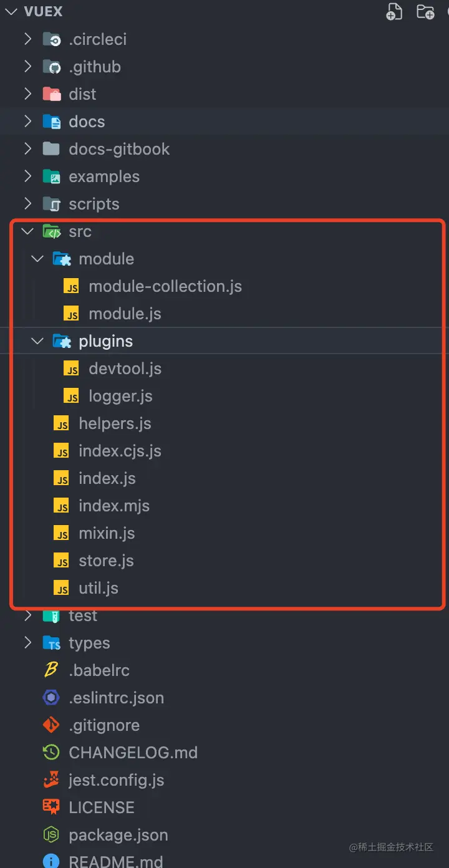The image size is (449, 868).
Task: Click the New Folder icon
Action: click(x=425, y=12)
